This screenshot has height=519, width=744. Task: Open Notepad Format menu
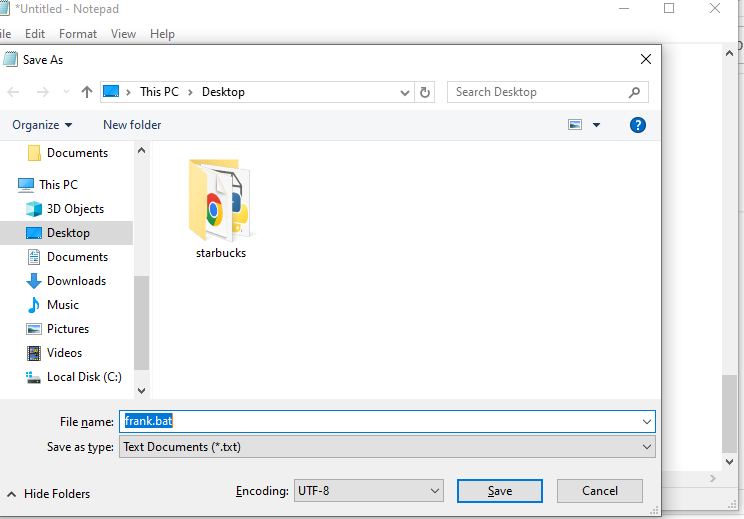[x=78, y=34]
